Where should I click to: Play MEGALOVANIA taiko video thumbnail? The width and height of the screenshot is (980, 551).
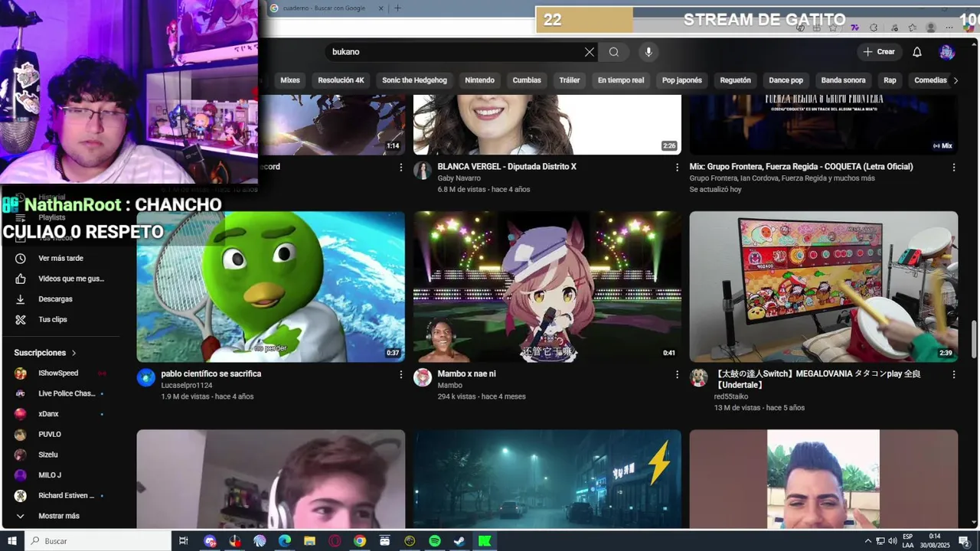pyautogui.click(x=823, y=287)
